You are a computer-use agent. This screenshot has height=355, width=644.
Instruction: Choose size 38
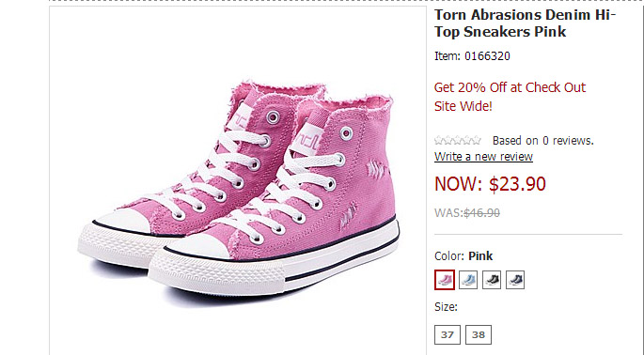[479, 335]
